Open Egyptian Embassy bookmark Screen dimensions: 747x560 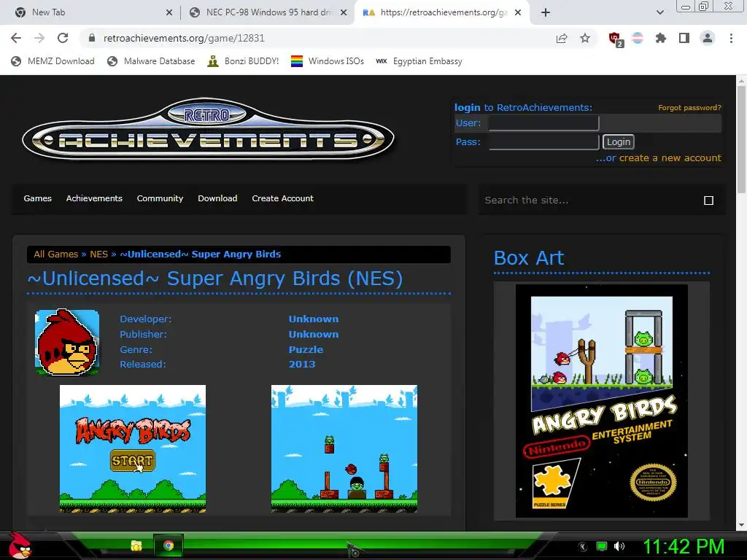(419, 61)
